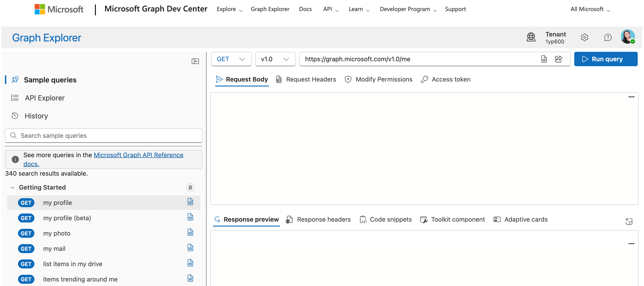The image size is (644, 286).
Task: Click the info icon in the docs notice
Action: click(x=15, y=159)
